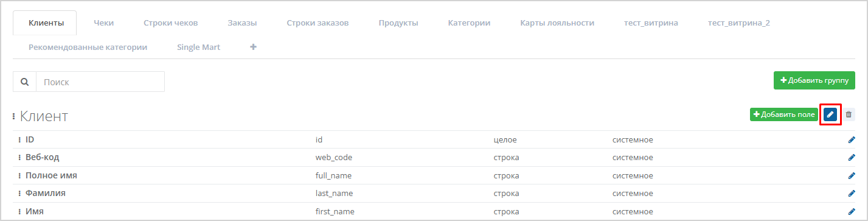Delete the Клиент group via trash icon
868x221 pixels.
[x=849, y=114]
